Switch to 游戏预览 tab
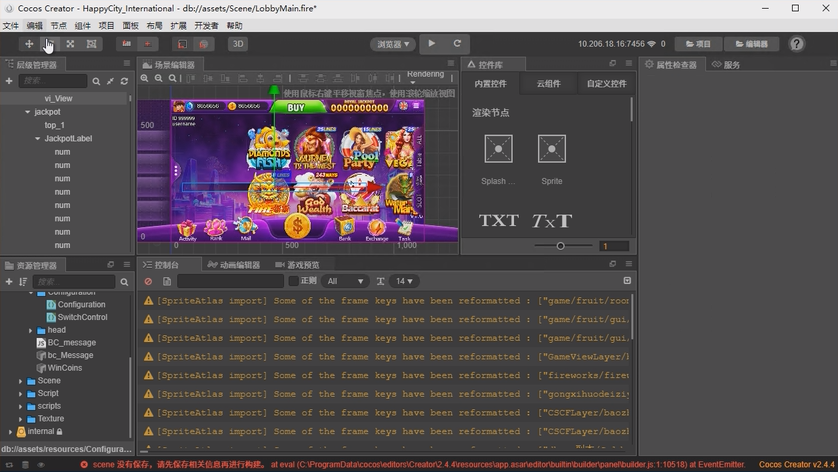This screenshot has height=472, width=838. 297,265
